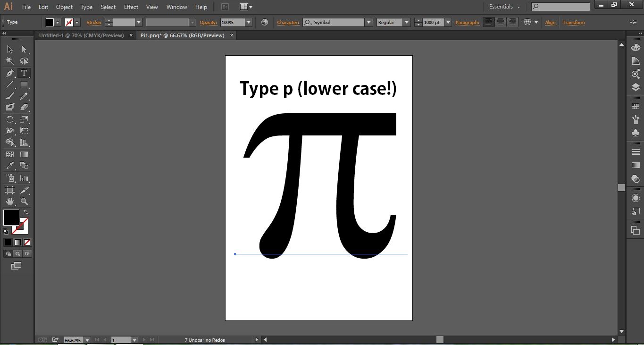This screenshot has height=345, width=644.
Task: Open the Align panel link
Action: [550, 22]
